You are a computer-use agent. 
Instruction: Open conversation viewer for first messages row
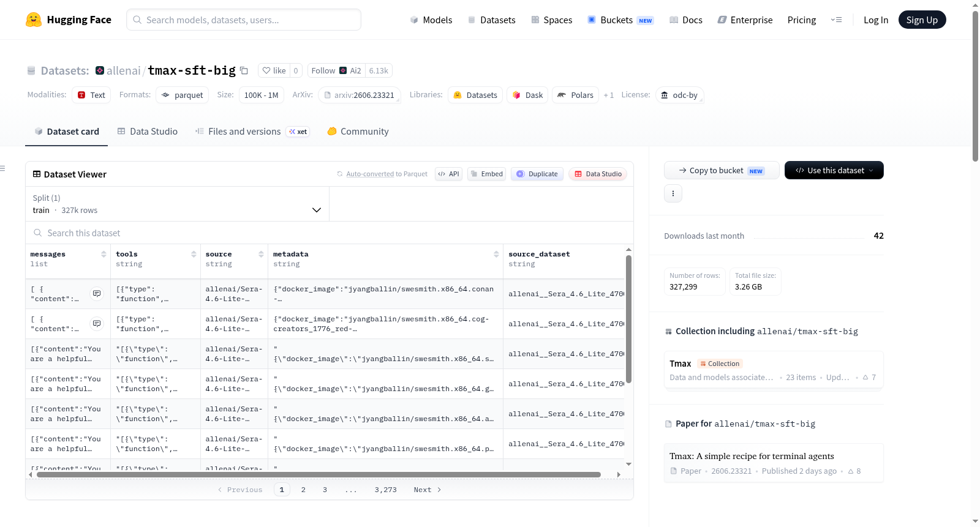pyautogui.click(x=97, y=294)
